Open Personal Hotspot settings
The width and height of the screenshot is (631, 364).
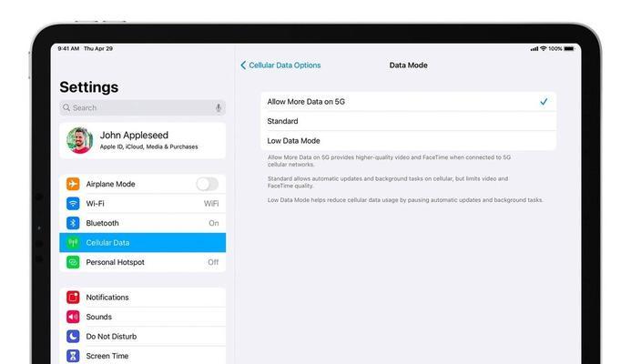point(142,262)
